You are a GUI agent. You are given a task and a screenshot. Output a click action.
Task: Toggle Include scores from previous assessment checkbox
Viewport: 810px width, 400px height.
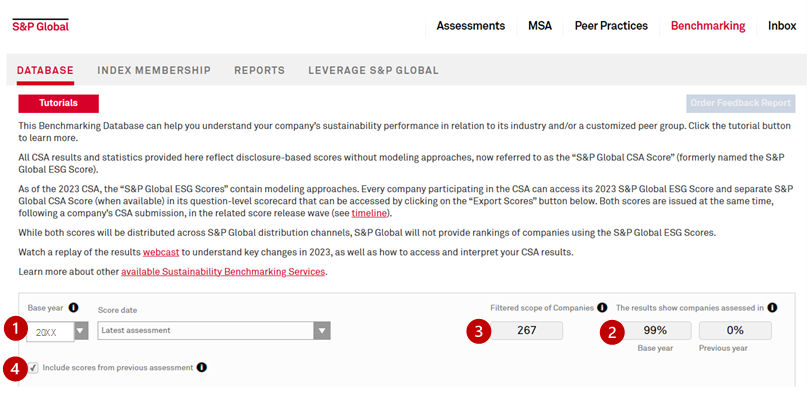point(34,368)
